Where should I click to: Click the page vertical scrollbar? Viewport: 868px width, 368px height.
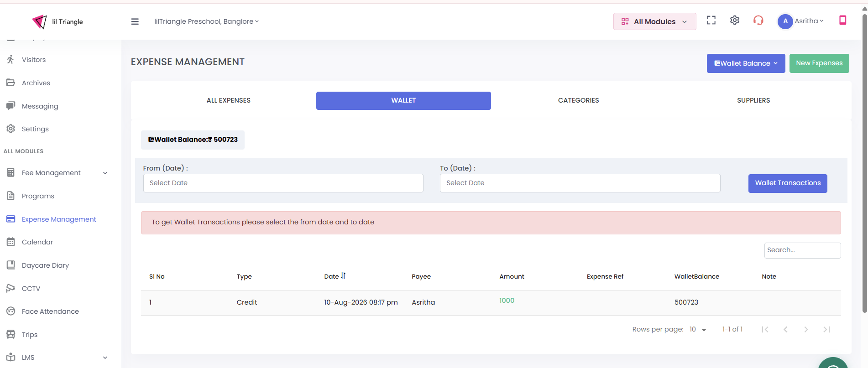tap(864, 164)
